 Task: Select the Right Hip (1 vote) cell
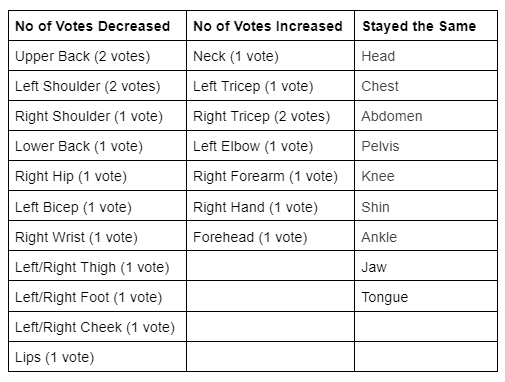click(97, 176)
